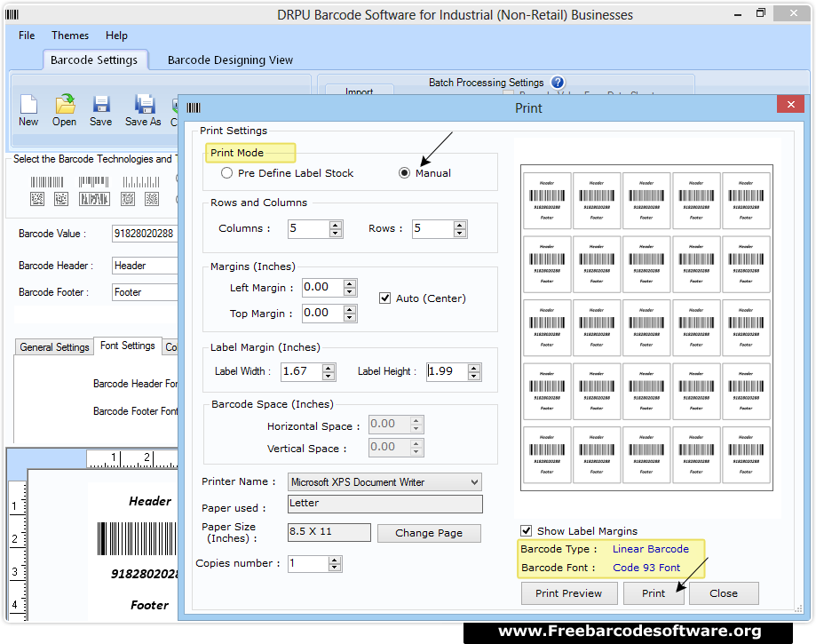Increase the Columns spinner value

[x=336, y=225]
